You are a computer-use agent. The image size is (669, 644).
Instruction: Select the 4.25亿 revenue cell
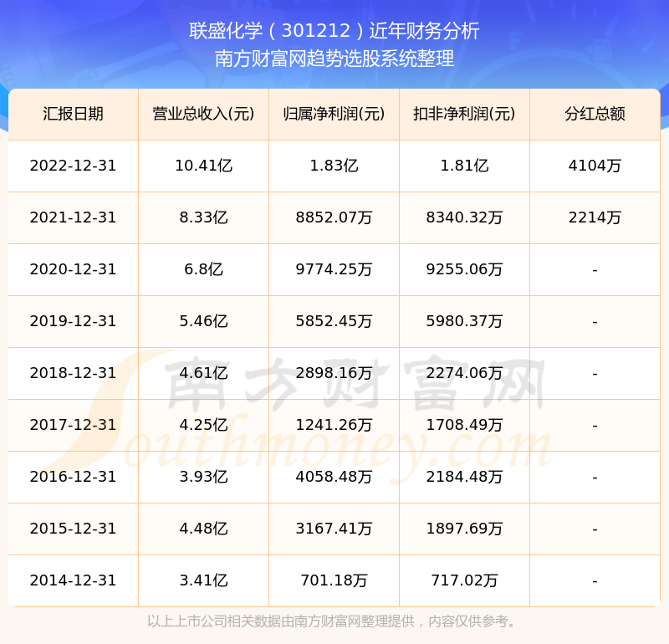[203, 425]
